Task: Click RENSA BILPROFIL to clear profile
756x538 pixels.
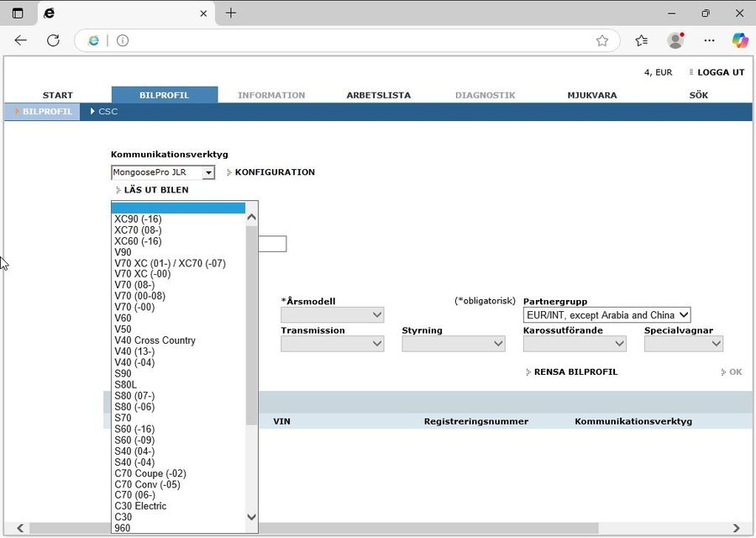Action: (x=575, y=372)
